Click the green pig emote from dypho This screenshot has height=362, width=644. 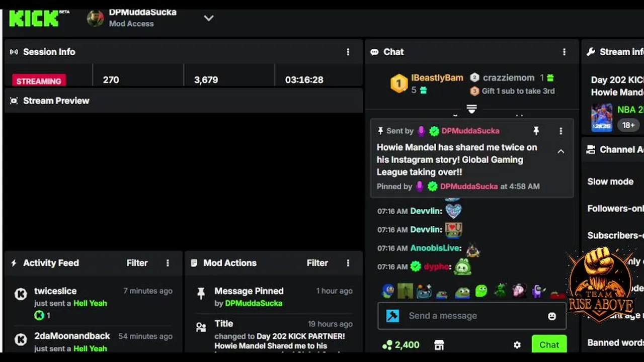tap(462, 266)
